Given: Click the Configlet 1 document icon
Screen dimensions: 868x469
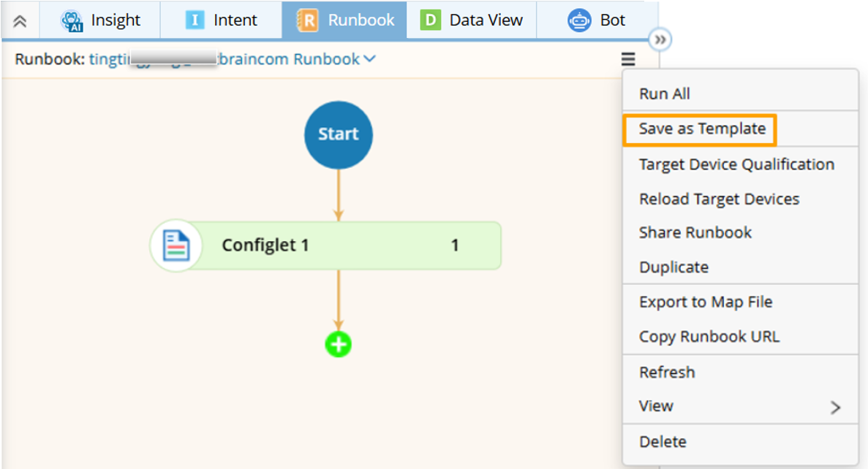Looking at the screenshot, I should [x=176, y=245].
